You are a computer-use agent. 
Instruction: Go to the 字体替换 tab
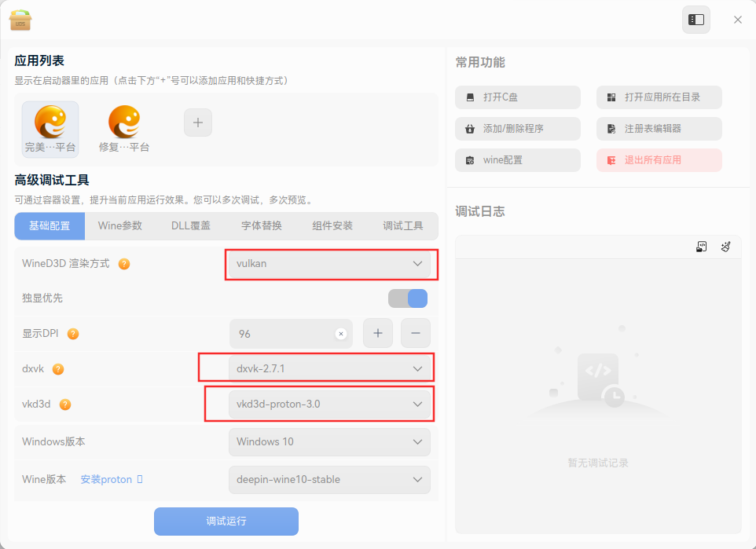click(262, 226)
